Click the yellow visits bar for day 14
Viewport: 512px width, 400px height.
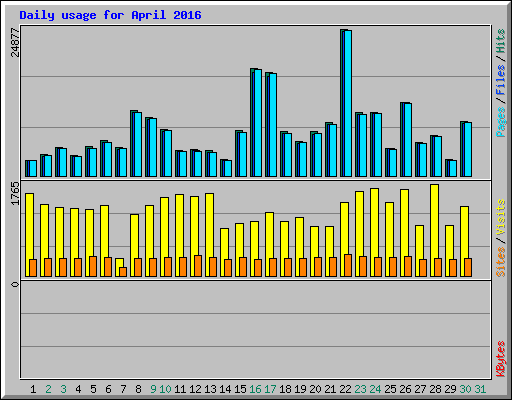(224, 252)
